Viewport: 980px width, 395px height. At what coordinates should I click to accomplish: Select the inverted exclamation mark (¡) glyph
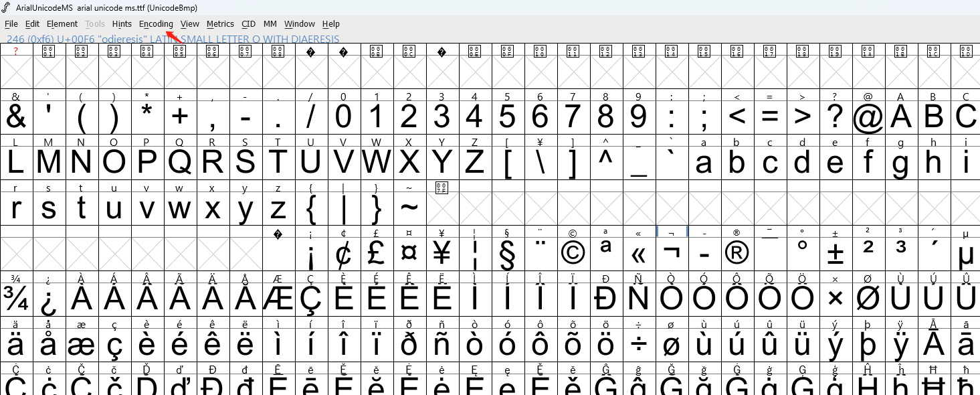[310, 254]
